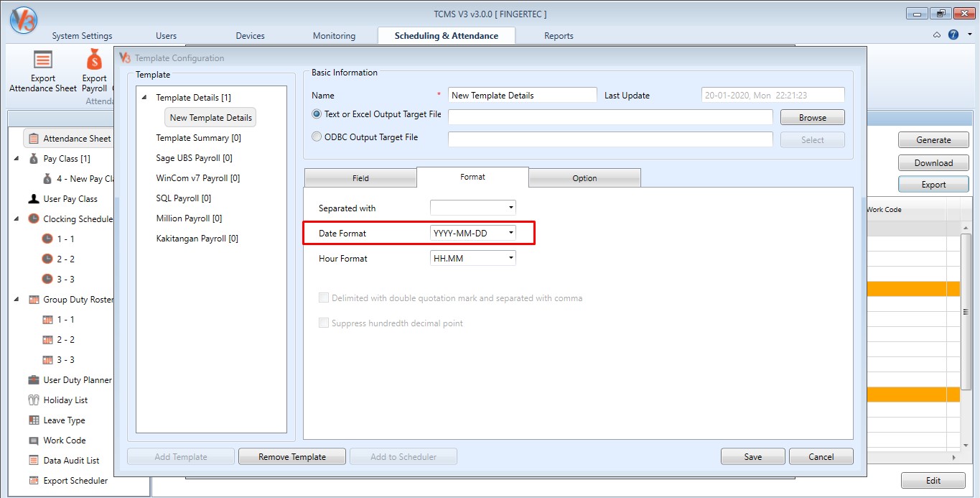Screen dimensions: 980x498
Task: Open the Monitoring ribbon tab
Action: click(x=334, y=36)
